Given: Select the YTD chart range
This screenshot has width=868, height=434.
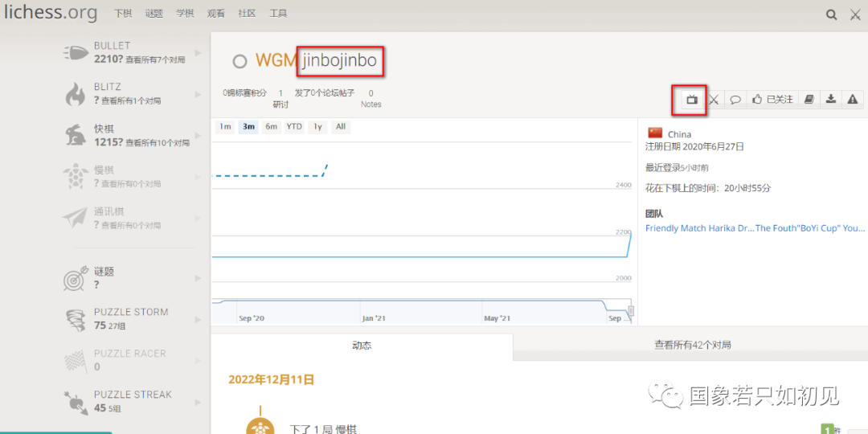Looking at the screenshot, I should click(294, 127).
